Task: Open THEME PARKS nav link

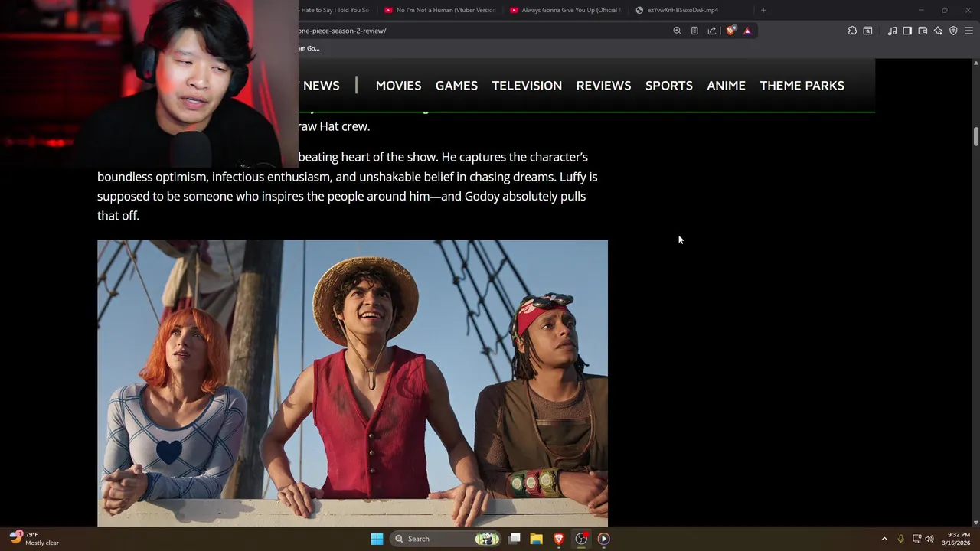Action: click(802, 86)
